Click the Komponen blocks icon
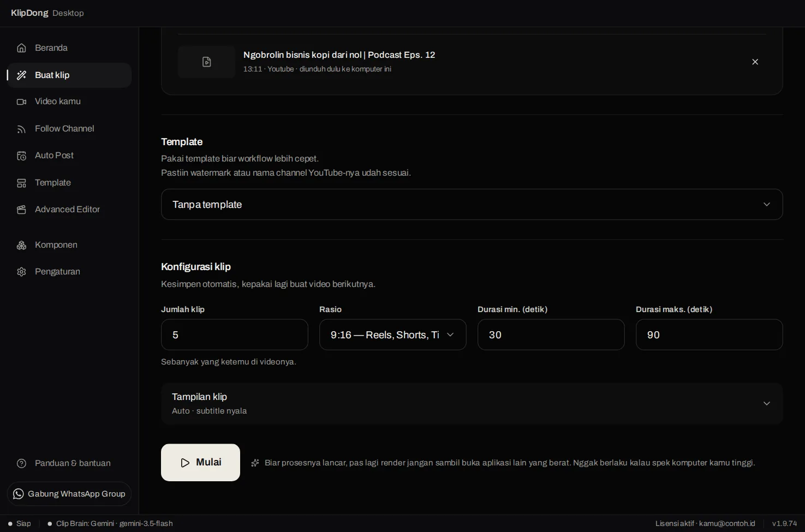The image size is (805, 532). coord(21,245)
